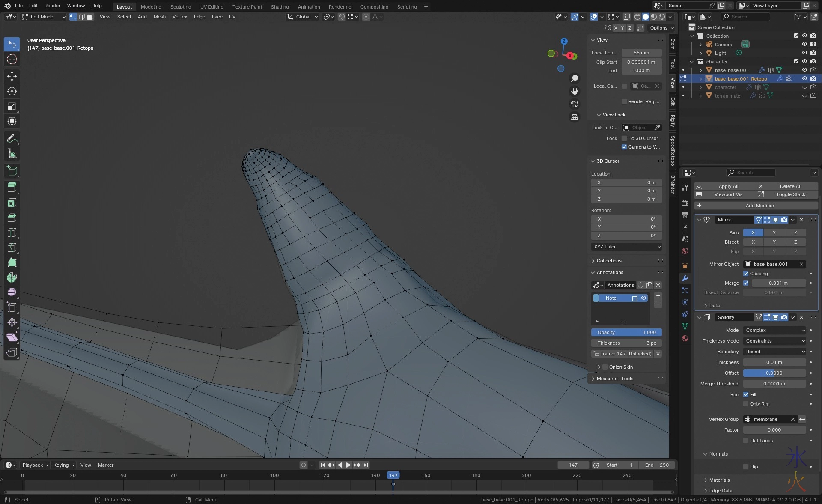Screen dimensions: 822x504
Task: Adjust the annotation Opacity slider
Action: point(626,332)
